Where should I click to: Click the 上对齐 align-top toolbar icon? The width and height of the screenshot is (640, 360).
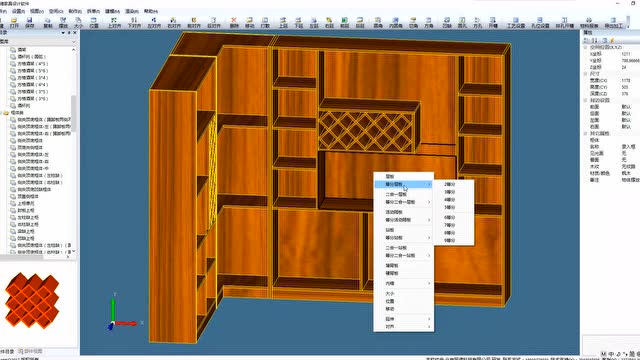[x=114, y=22]
